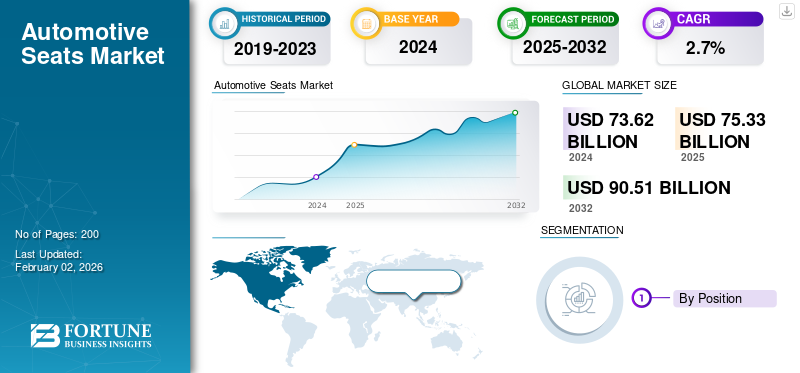Click the Forecast Period green icon
The image size is (800, 373).
(x=512, y=23)
